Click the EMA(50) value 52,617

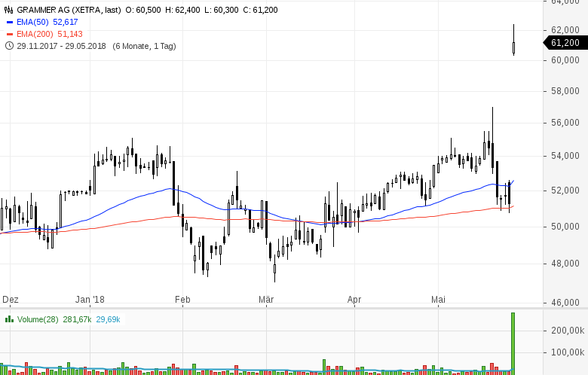tap(66, 22)
